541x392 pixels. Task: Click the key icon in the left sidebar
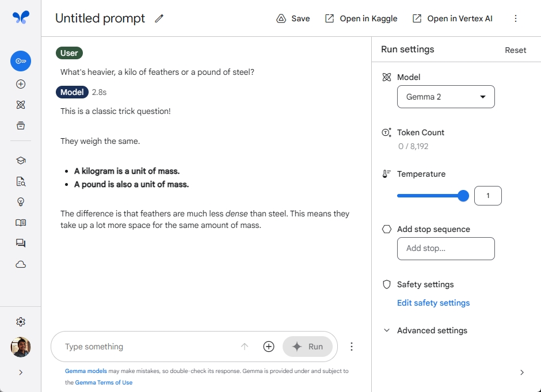[21, 61]
